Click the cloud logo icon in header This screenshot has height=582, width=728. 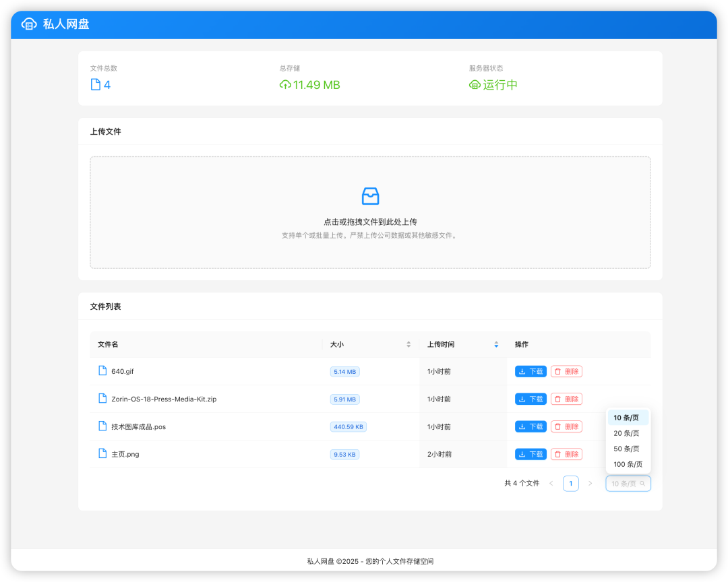(x=29, y=24)
